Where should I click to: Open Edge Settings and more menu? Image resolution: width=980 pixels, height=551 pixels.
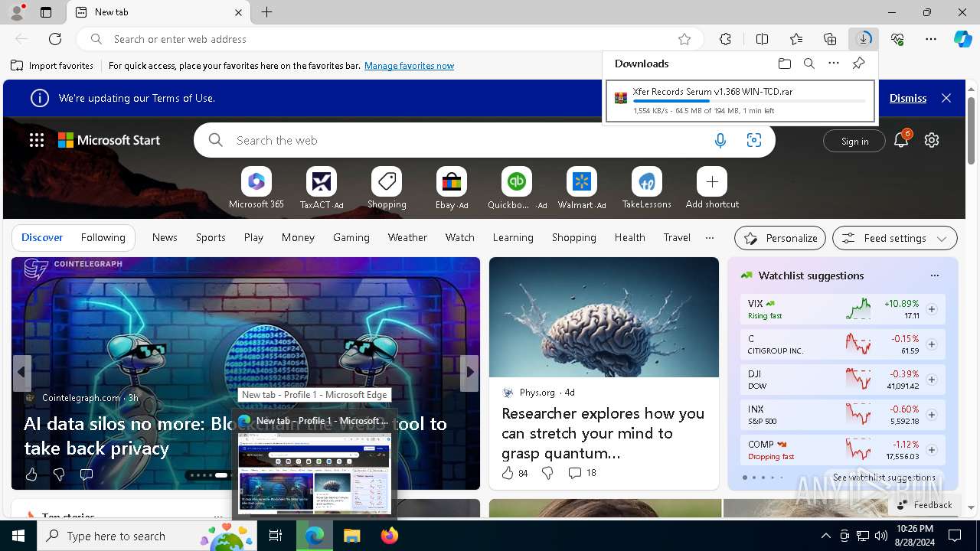click(931, 39)
